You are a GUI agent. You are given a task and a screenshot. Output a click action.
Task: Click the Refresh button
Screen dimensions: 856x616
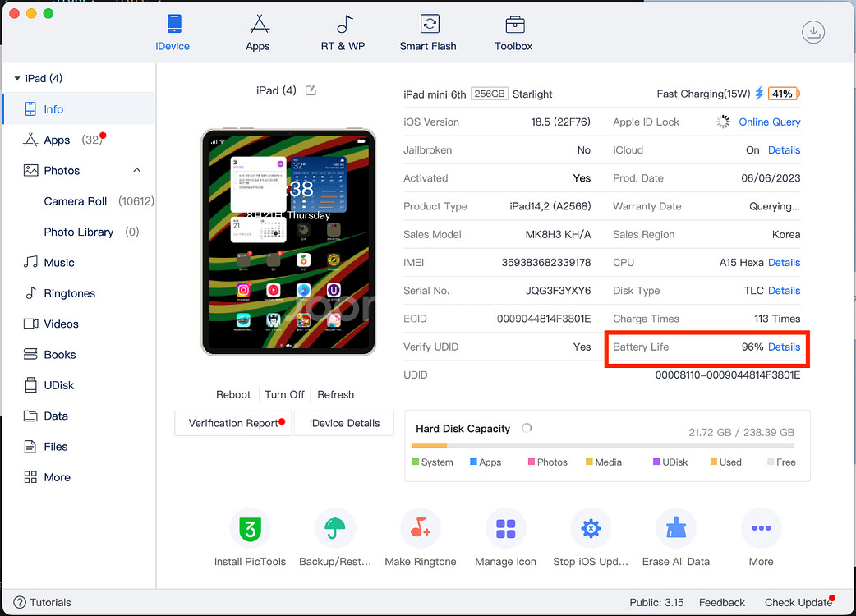[336, 394]
